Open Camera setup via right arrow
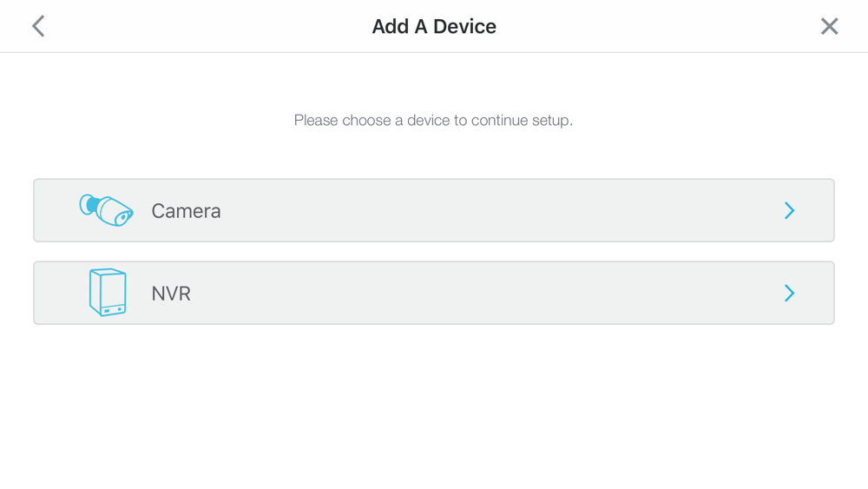868x489 pixels. tap(789, 210)
